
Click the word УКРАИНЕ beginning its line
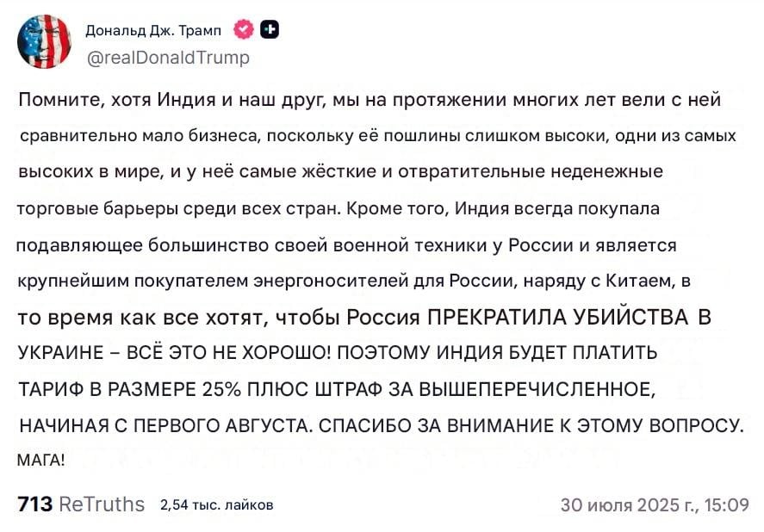pos(61,353)
